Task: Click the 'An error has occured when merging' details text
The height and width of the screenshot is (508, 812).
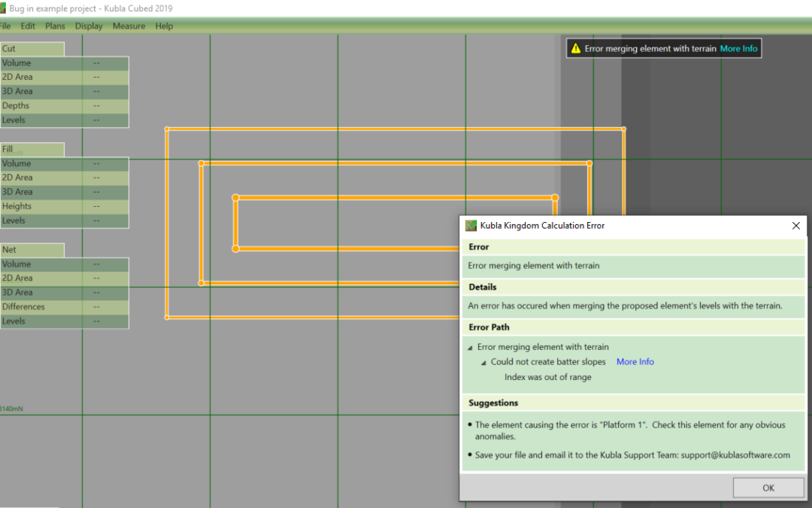Action: coord(625,306)
